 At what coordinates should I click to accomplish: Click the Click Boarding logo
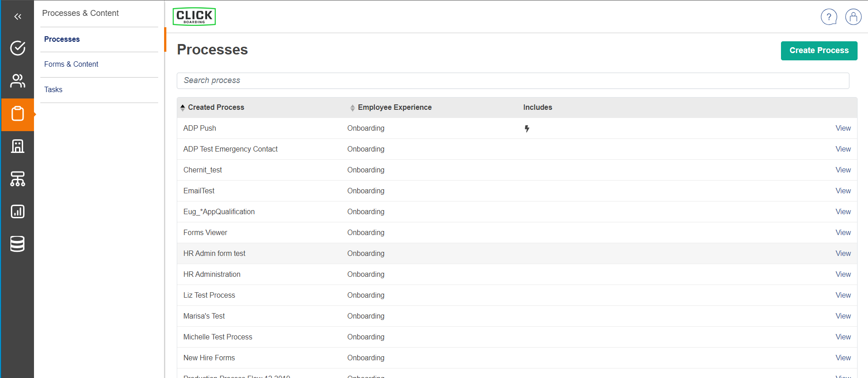[x=194, y=17]
